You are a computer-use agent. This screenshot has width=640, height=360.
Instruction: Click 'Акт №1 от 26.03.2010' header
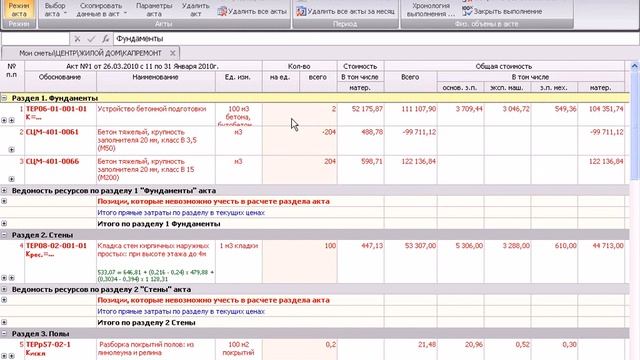click(x=142, y=66)
